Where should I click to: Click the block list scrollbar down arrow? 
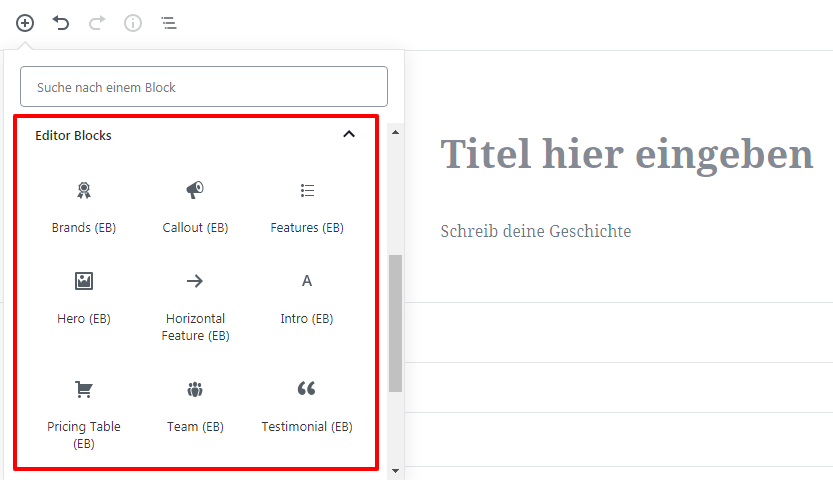(396, 470)
